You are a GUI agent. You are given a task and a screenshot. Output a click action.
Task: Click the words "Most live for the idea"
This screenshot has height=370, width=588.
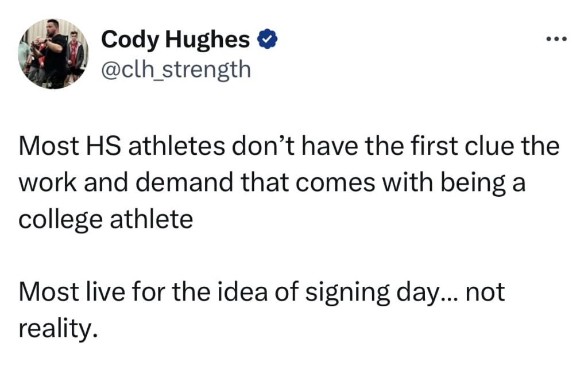(143, 293)
